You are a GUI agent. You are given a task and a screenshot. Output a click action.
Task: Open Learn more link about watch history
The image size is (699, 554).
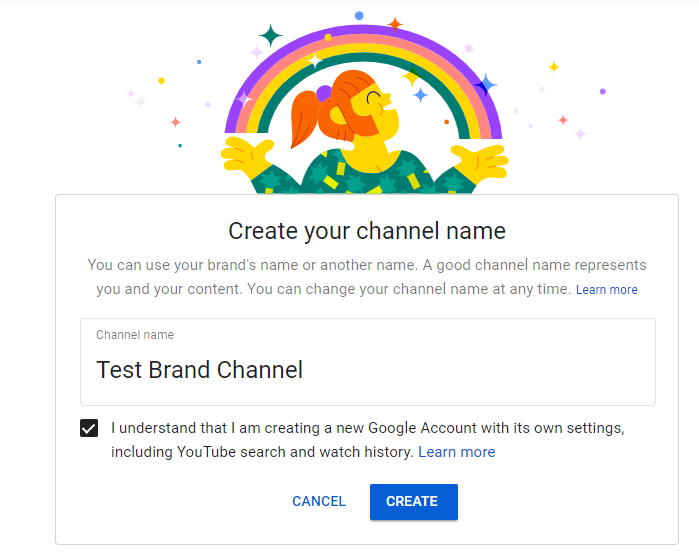(456, 452)
